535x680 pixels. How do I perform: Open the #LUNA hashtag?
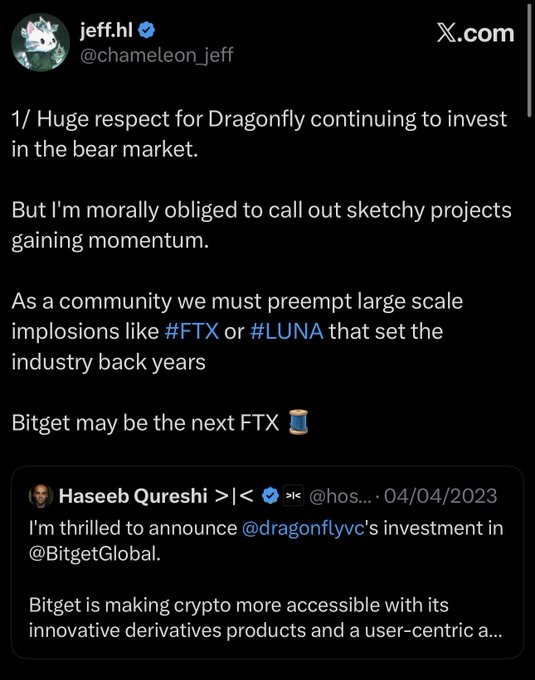click(287, 331)
